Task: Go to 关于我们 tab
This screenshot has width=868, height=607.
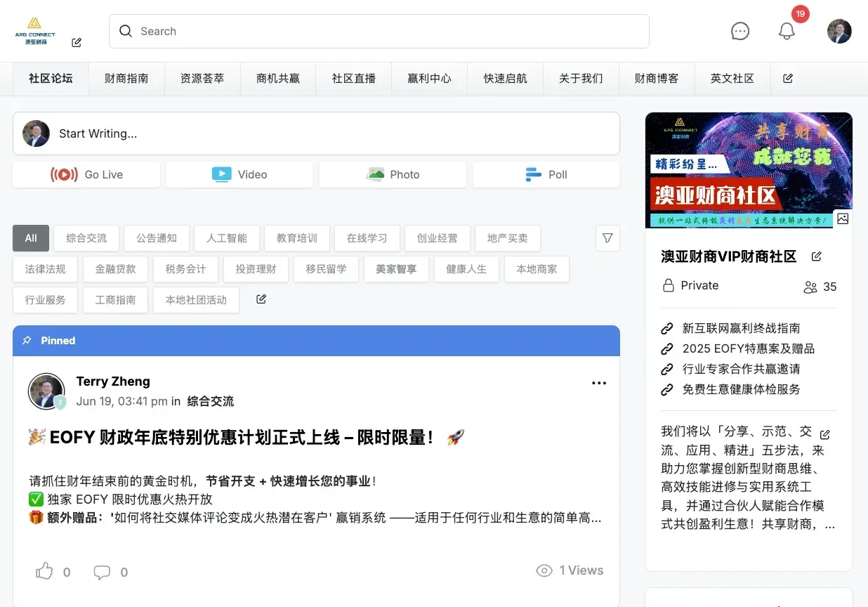Action: coord(581,79)
